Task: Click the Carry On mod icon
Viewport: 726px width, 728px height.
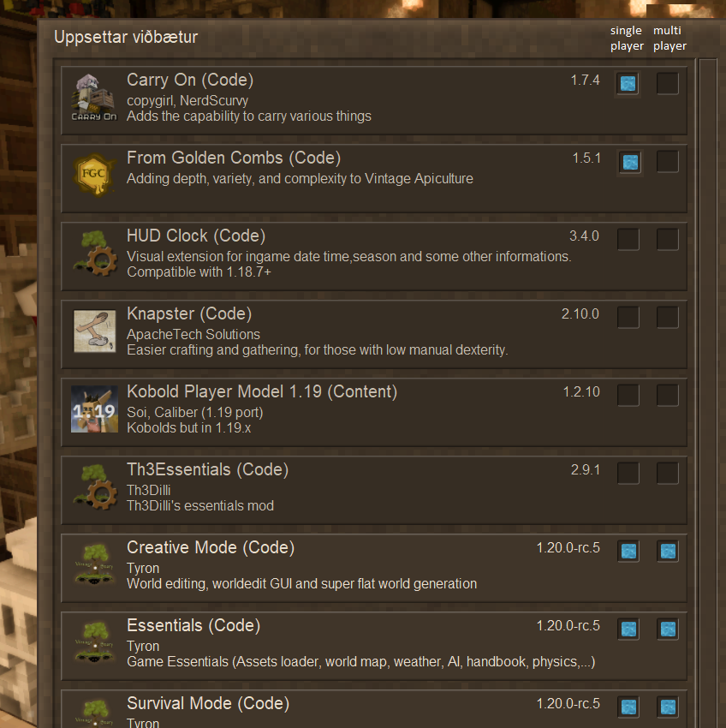Action: pyautogui.click(x=94, y=98)
